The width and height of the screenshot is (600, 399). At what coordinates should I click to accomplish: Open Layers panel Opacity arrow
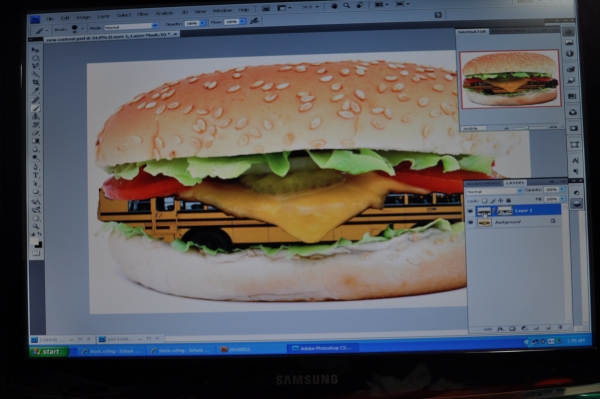point(562,189)
